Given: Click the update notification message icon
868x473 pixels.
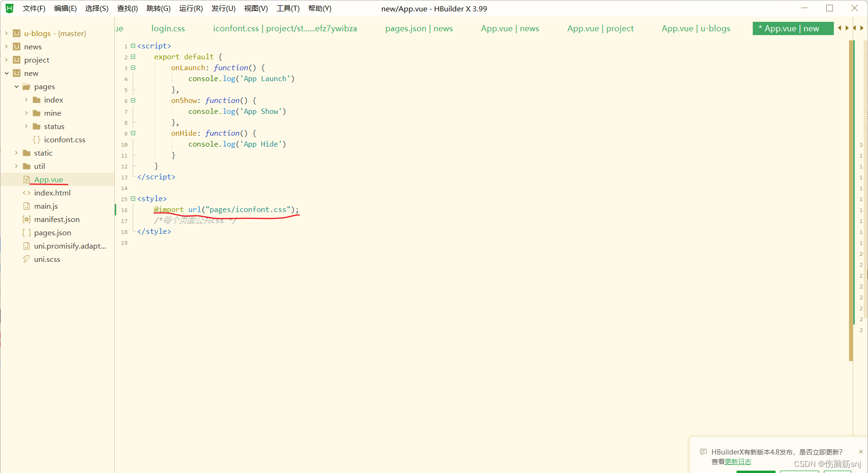Looking at the screenshot, I should [x=703, y=452].
